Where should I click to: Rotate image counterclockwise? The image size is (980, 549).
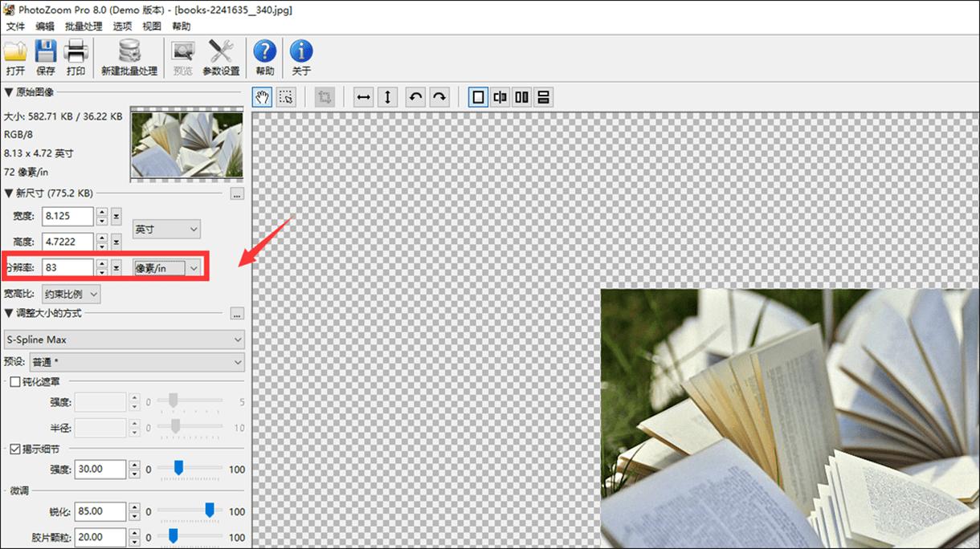tap(414, 97)
